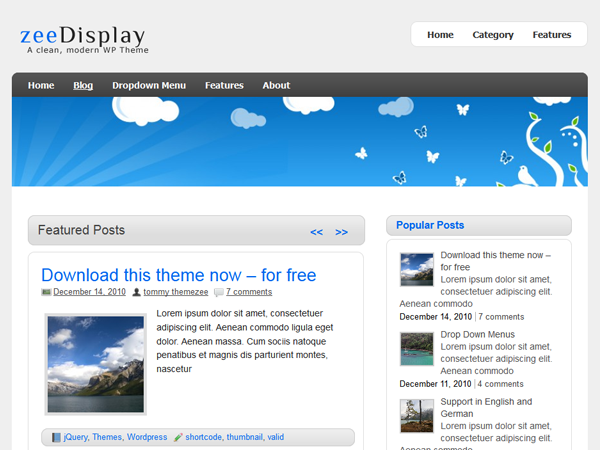Select Blog in the main navigation bar

click(83, 85)
